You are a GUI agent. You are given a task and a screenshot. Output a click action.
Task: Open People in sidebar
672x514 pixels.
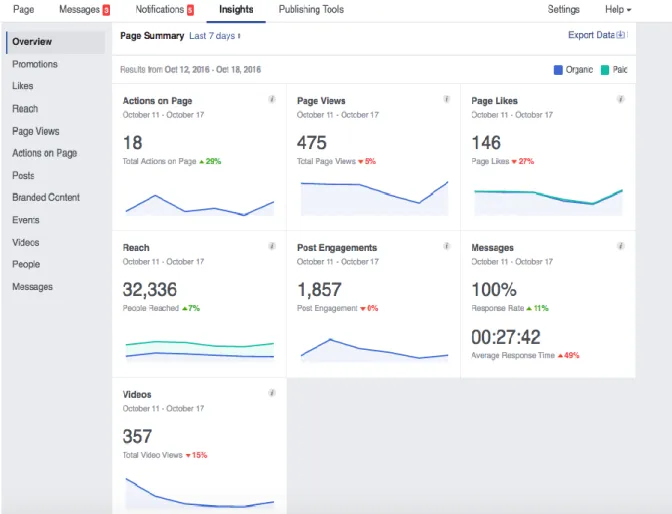point(26,265)
